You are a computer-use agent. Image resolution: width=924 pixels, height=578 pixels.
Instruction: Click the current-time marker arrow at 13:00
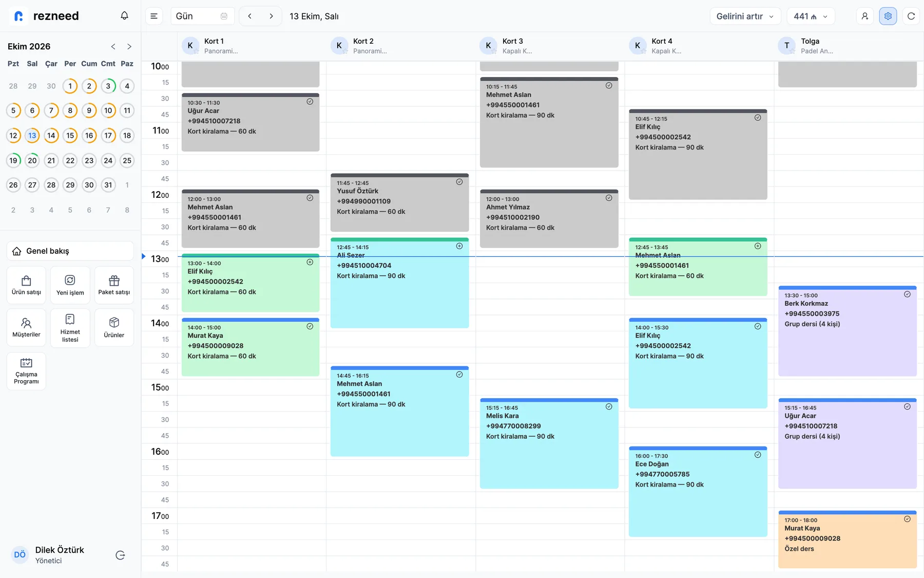click(x=144, y=256)
